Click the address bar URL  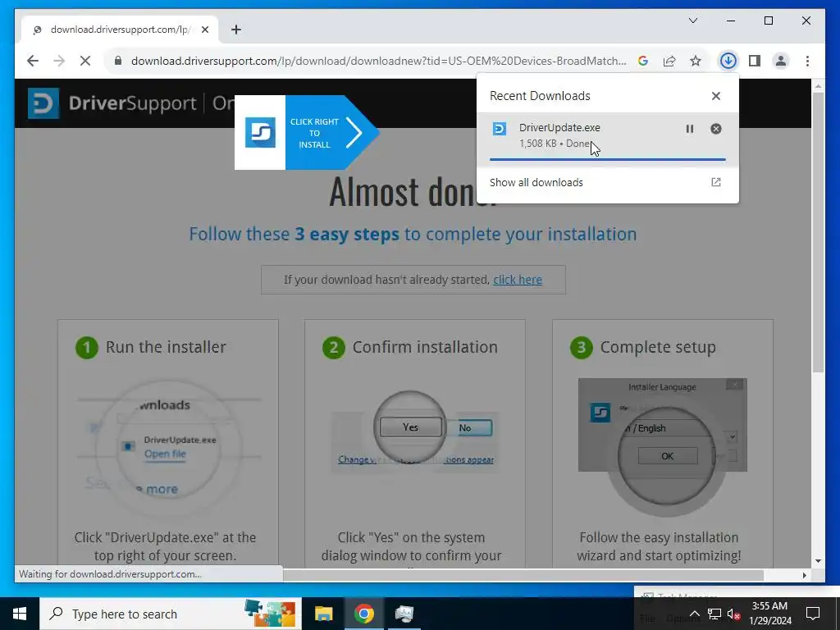click(378, 61)
